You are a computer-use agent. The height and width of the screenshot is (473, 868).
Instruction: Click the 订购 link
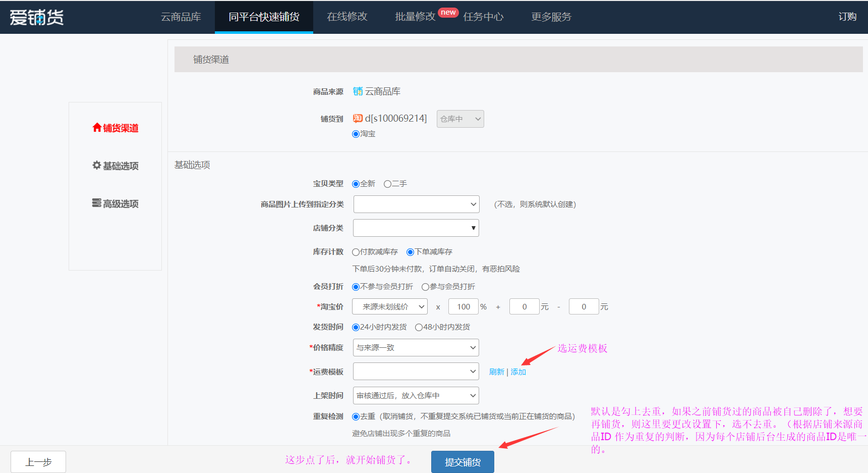point(847,17)
